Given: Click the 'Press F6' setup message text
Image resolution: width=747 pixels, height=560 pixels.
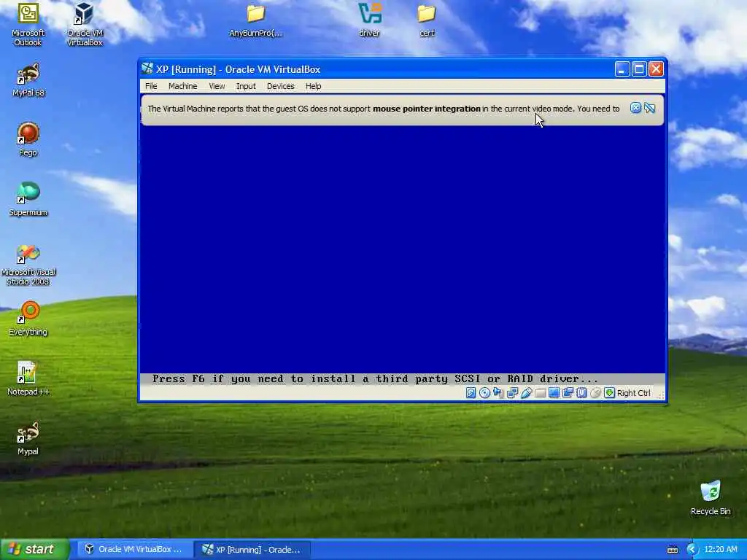Looking at the screenshot, I should (375, 379).
